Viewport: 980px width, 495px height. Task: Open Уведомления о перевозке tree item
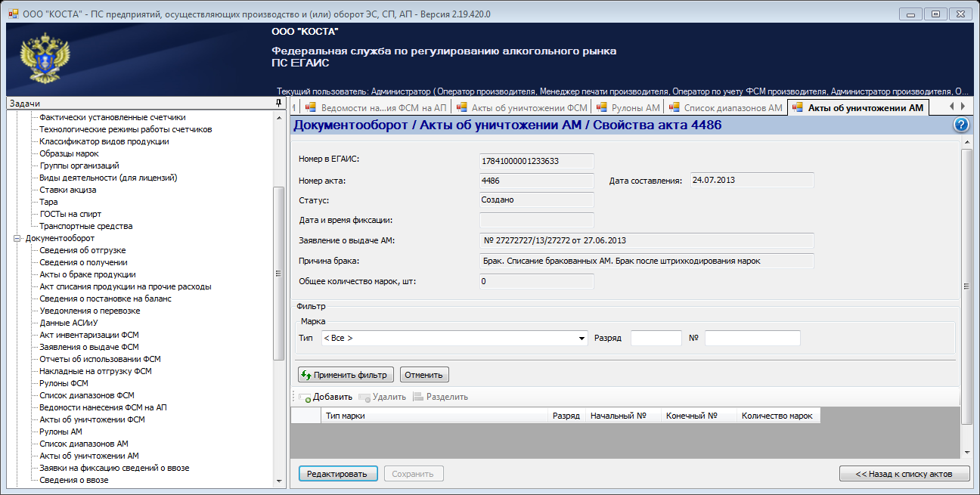point(90,311)
